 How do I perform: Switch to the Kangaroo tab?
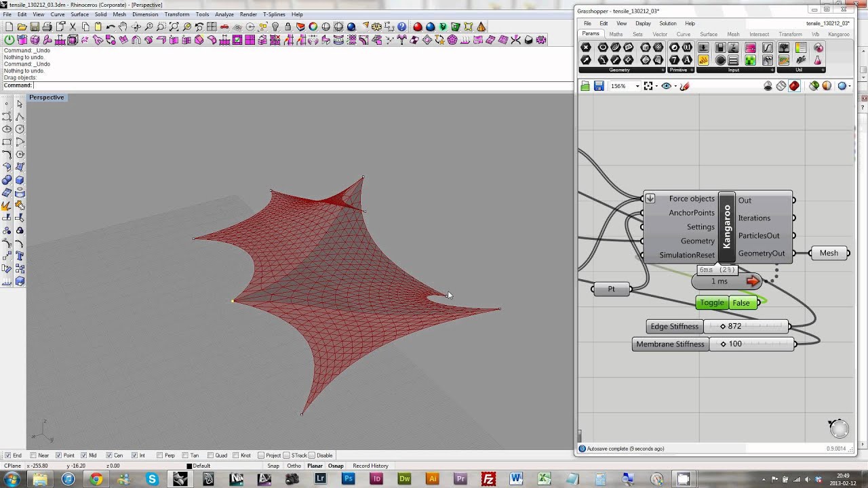click(838, 35)
